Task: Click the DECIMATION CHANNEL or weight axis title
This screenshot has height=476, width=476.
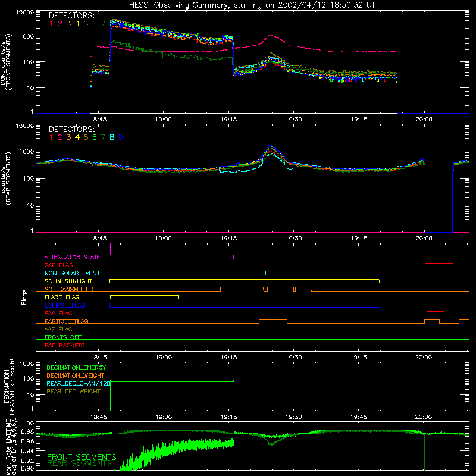Action: click(9, 386)
